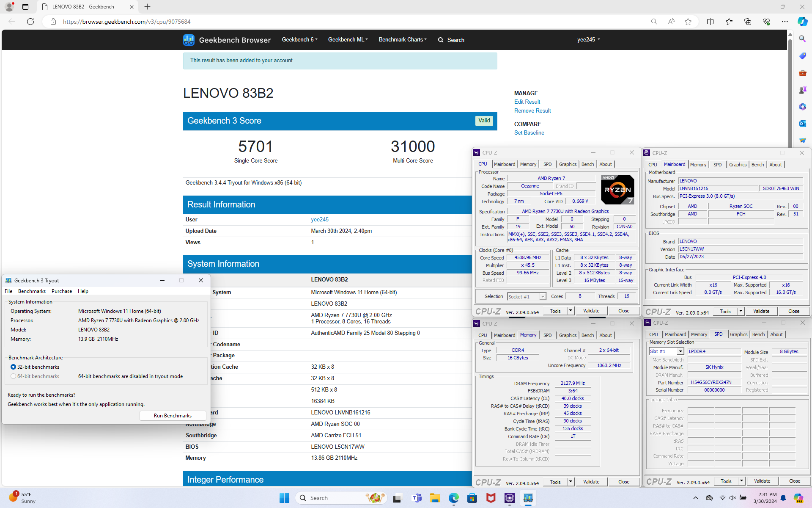Open browser profile avatar icon

9,7
